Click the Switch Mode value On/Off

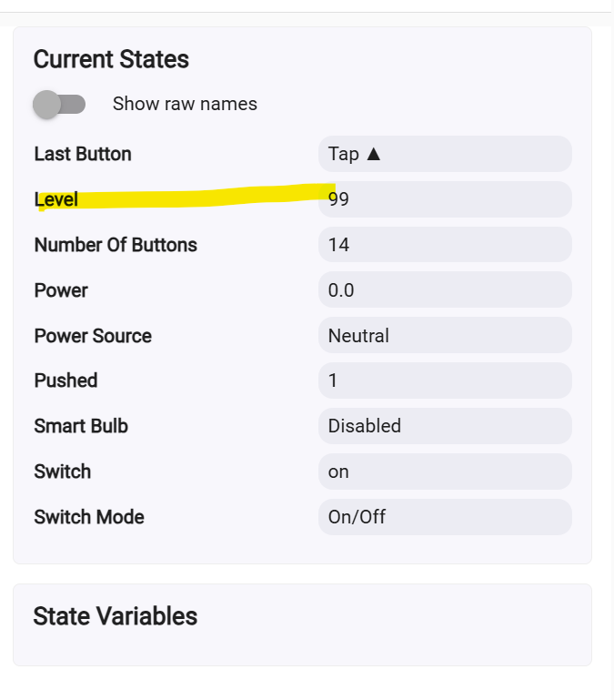pos(445,517)
